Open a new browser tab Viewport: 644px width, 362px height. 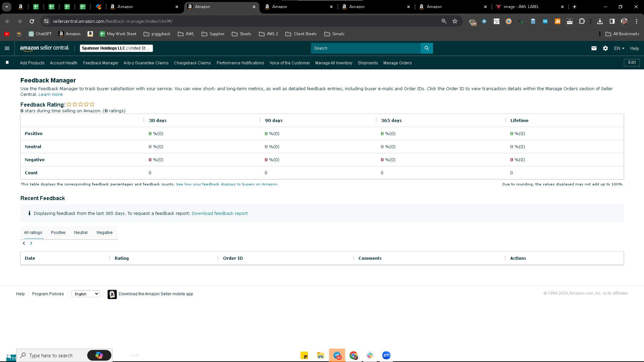coord(575,7)
